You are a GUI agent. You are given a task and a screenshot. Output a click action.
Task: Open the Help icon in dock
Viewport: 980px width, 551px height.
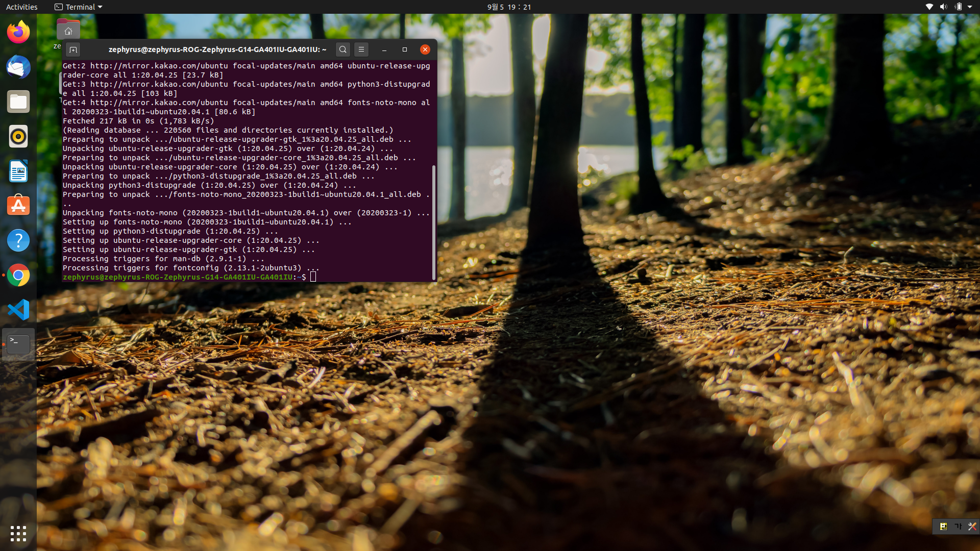click(x=18, y=240)
